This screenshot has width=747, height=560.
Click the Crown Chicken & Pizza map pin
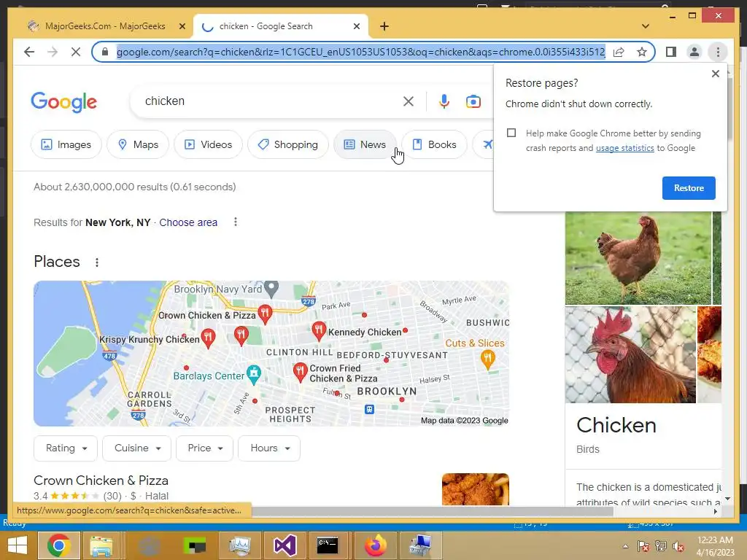(265, 314)
